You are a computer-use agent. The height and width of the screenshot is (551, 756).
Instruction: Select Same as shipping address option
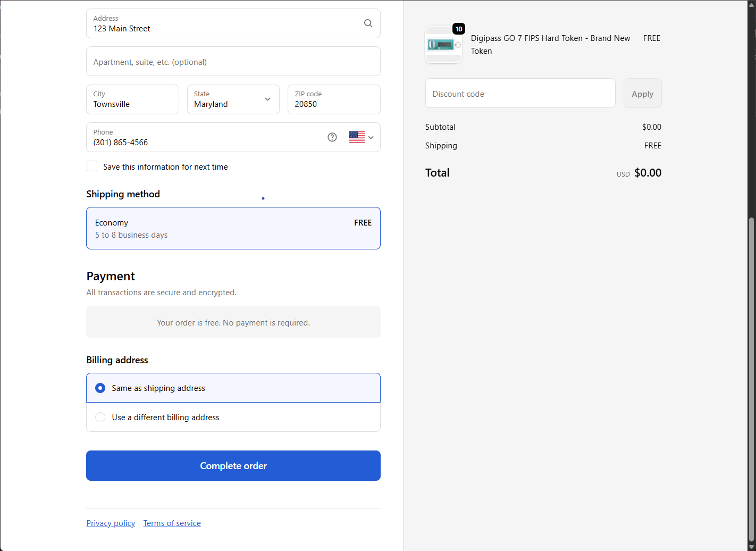pyautogui.click(x=100, y=388)
